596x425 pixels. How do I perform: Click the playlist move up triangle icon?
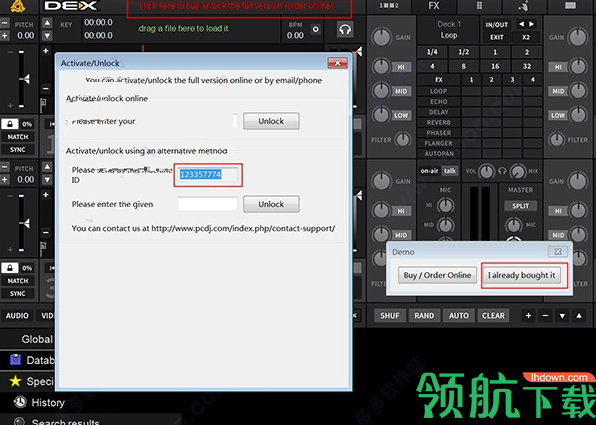tap(579, 316)
